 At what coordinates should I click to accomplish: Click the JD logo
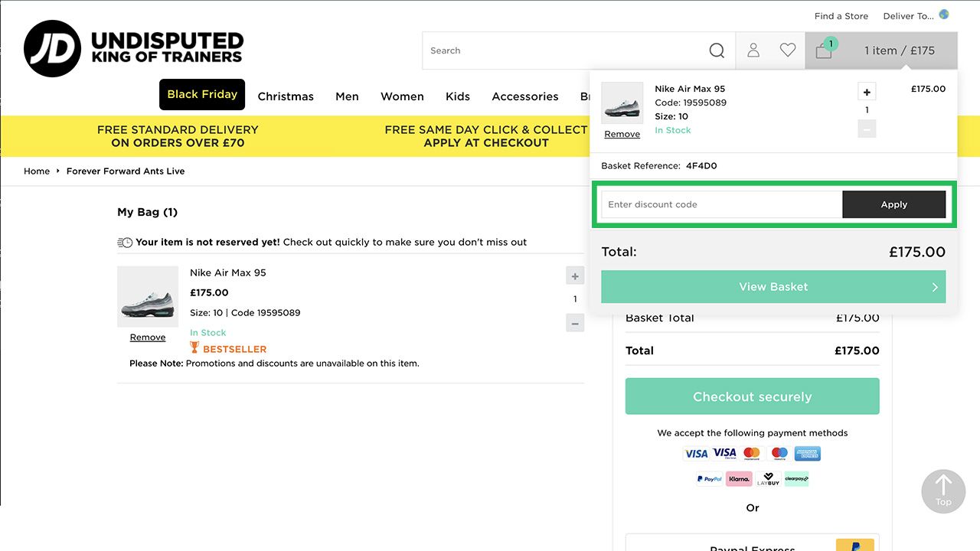click(x=52, y=49)
